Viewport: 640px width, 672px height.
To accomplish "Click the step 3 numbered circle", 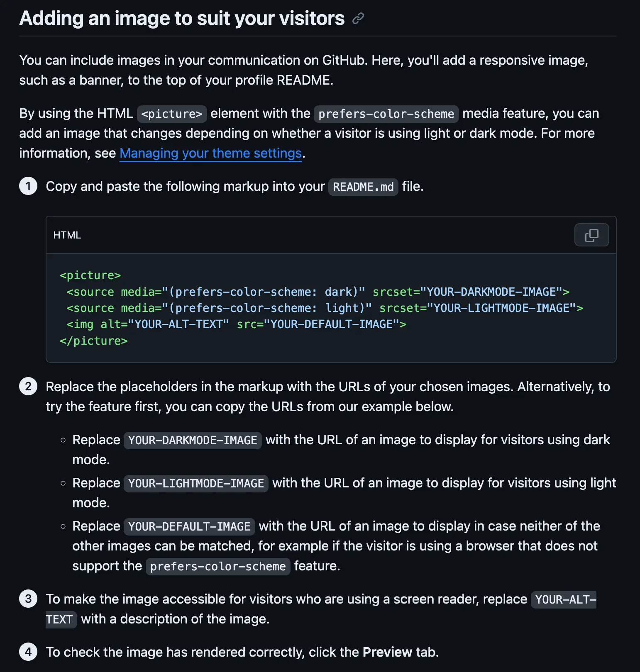I will 28,599.
